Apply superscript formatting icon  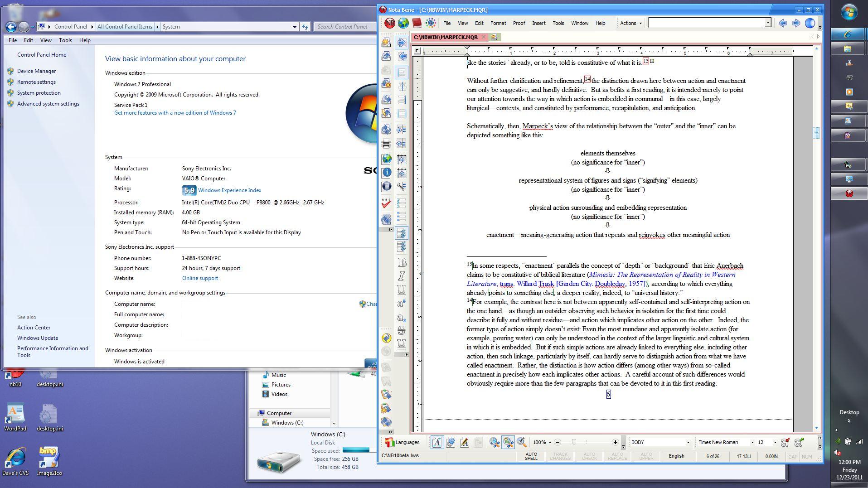[402, 303]
